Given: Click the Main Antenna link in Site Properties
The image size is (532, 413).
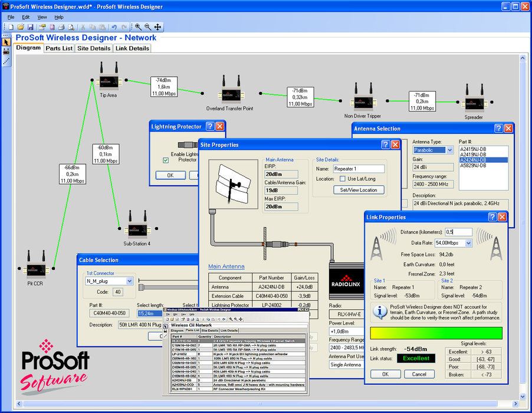Looking at the screenshot, I should tap(225, 265).
